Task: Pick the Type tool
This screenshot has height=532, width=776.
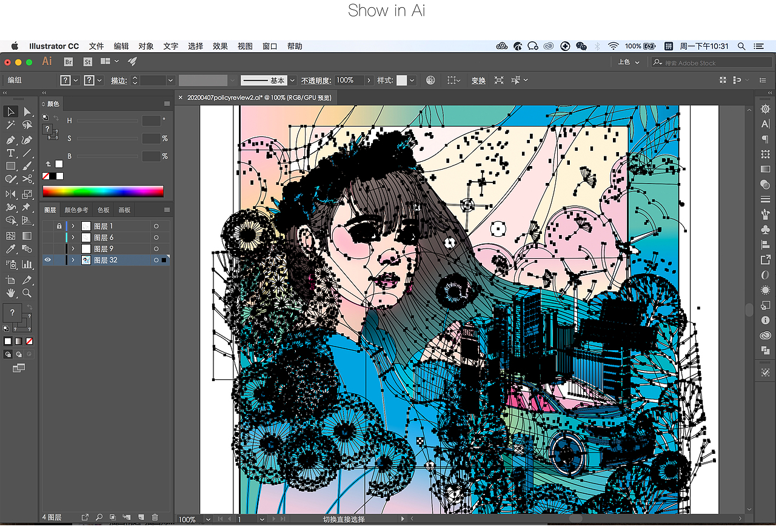Action: tap(10, 153)
